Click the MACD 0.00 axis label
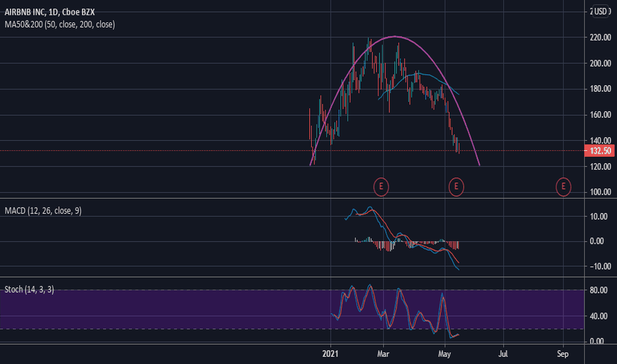This screenshot has height=364, width=617. tap(597, 241)
